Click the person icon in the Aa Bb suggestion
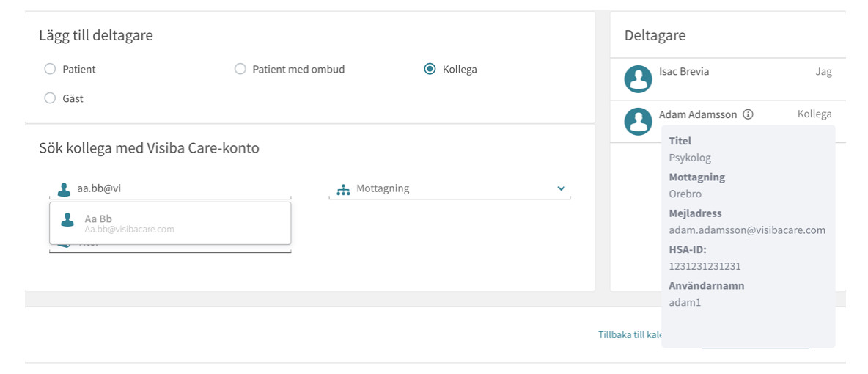The height and width of the screenshot is (374, 868). pyautogui.click(x=67, y=219)
